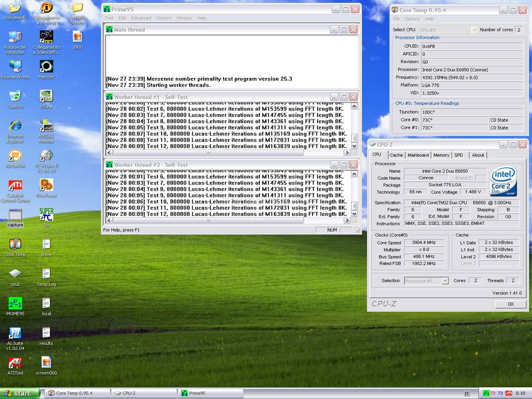Click scroll right arrow in Worker thread #1
This screenshot has height=399, width=532.
pyautogui.click(x=347, y=153)
